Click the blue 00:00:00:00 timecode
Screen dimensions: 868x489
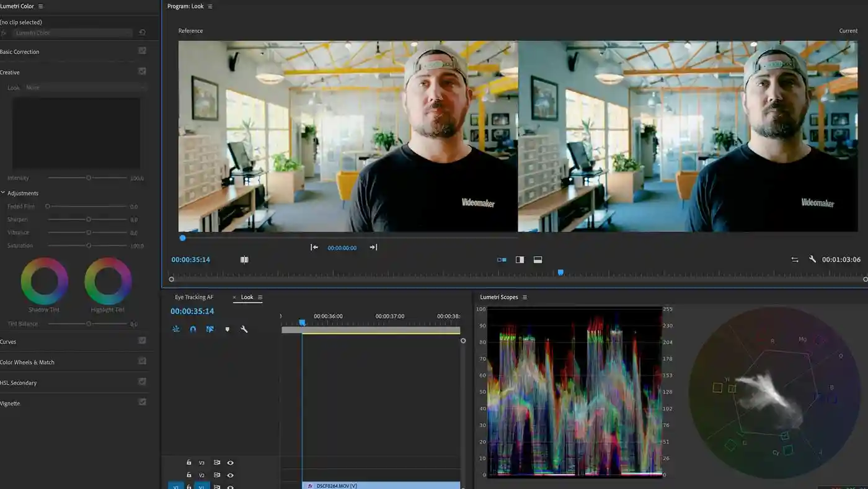(x=342, y=248)
